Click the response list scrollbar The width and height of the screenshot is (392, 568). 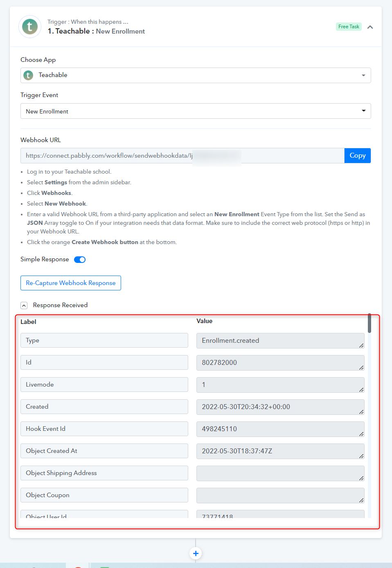(x=369, y=324)
